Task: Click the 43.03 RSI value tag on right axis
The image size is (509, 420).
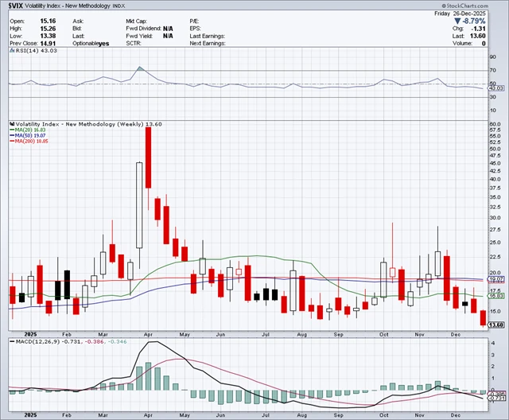Action: pos(496,87)
